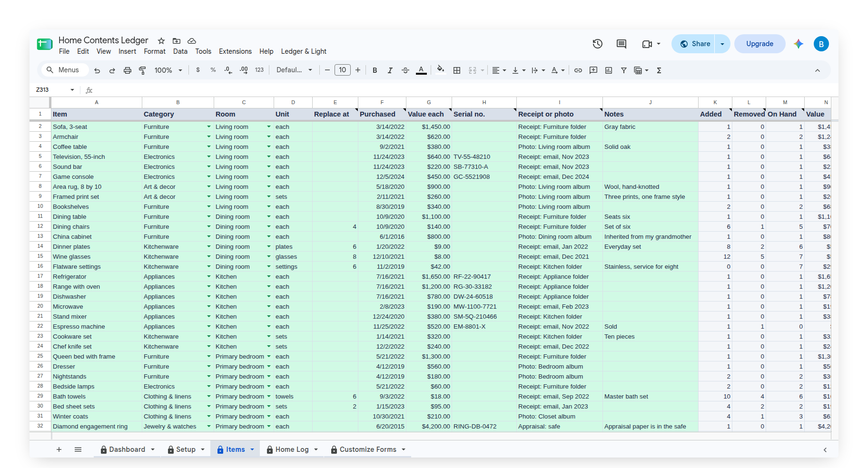Click the font size field
Screen dimensions: 868x468
click(x=343, y=70)
